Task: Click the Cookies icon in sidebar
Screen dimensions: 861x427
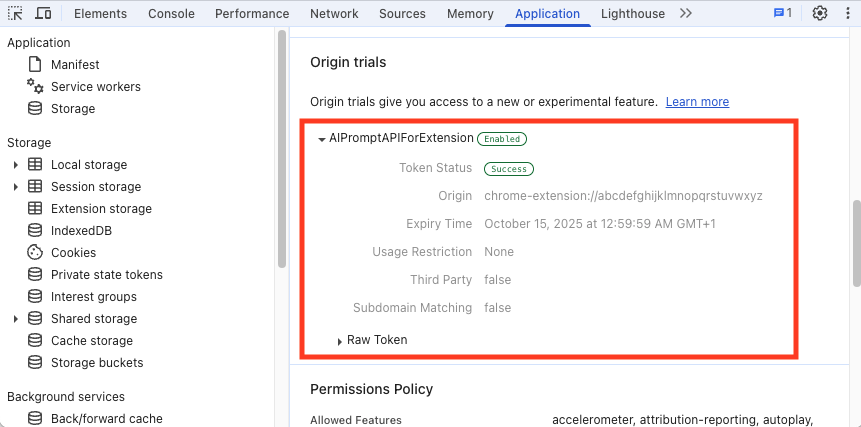Action: 35,253
